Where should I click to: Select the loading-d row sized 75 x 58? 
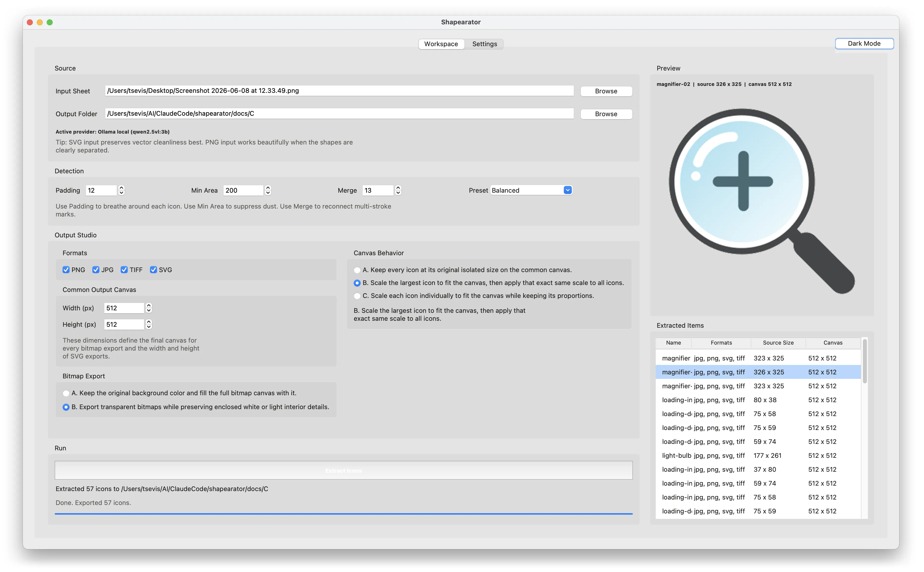coord(758,414)
